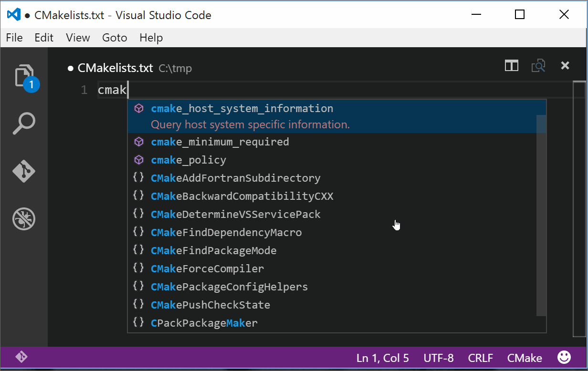The image size is (588, 371).
Task: Change CRLF line ending setting
Action: (481, 358)
